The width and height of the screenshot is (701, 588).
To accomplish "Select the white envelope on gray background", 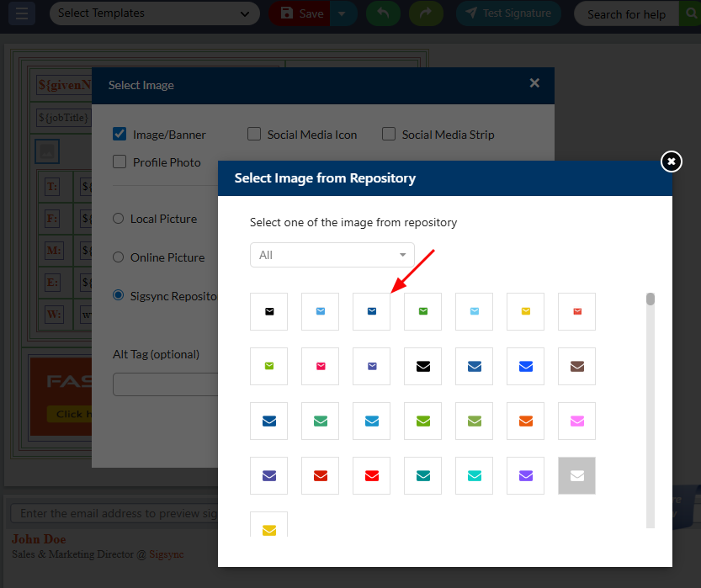I will [576, 475].
